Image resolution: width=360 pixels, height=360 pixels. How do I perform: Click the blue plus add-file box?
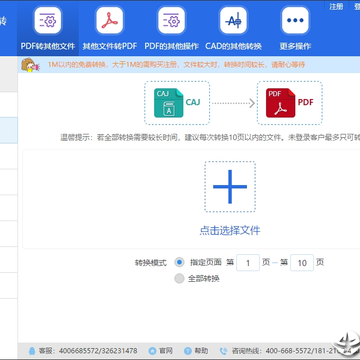pos(230,187)
